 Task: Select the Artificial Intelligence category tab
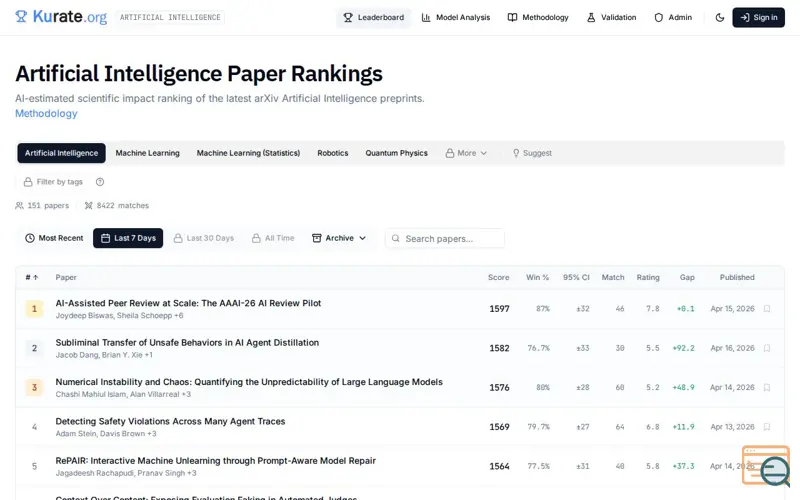click(61, 153)
